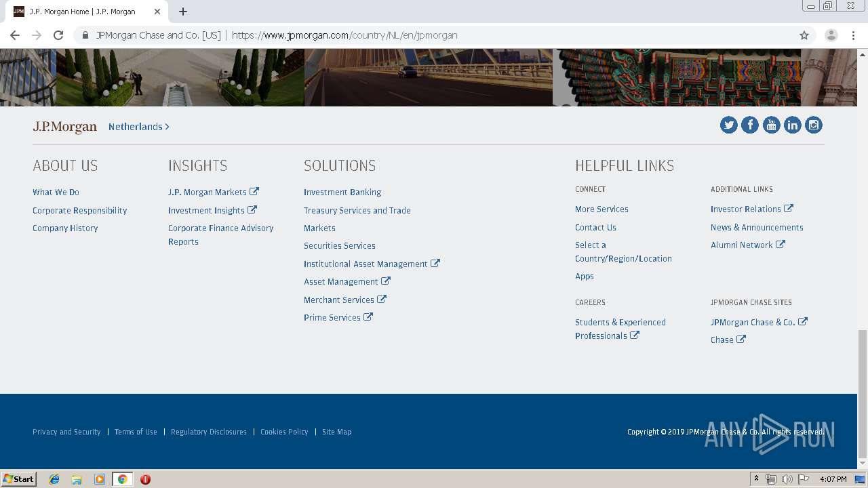Open More Services link
This screenshot has width=868, height=488.
(601, 209)
